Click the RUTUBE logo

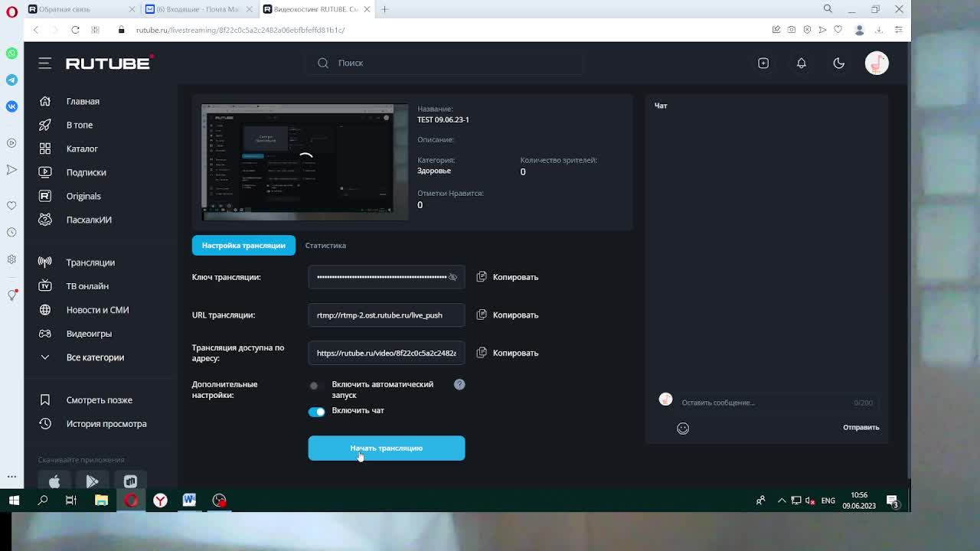coord(109,63)
